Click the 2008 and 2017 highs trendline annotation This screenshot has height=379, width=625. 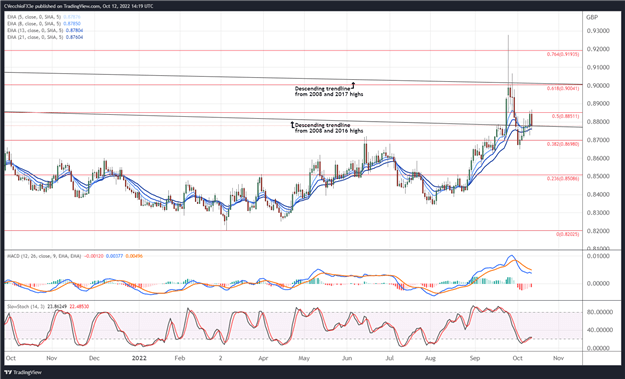[x=329, y=91]
